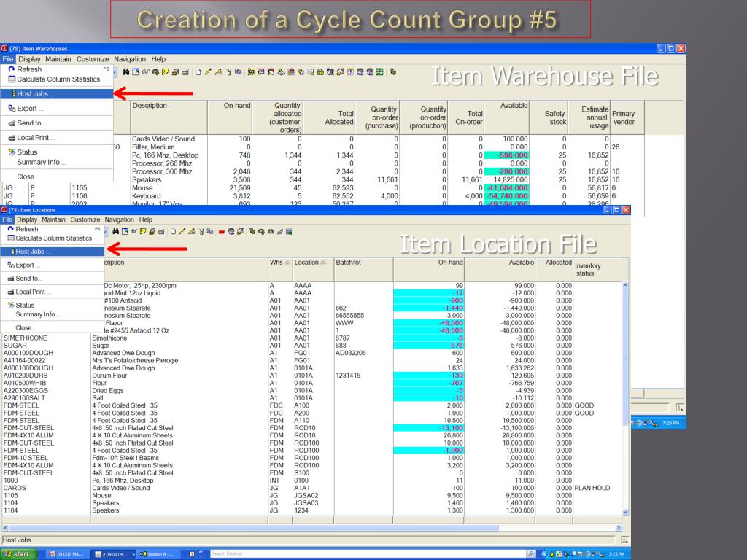Click yellow note icon in Item Warehouses toolbar
Screen dimensions: 747x560
[x=166, y=72]
